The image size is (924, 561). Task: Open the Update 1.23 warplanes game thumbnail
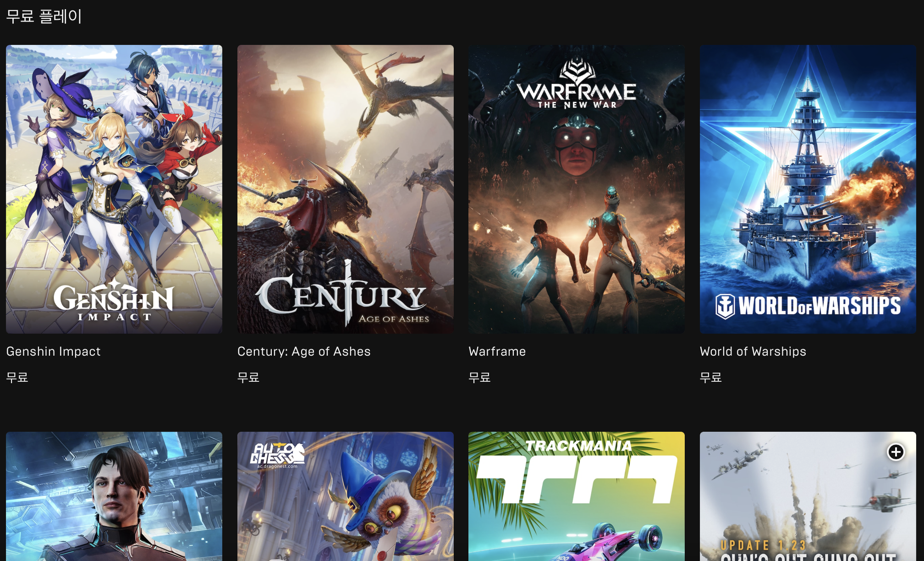click(808, 496)
